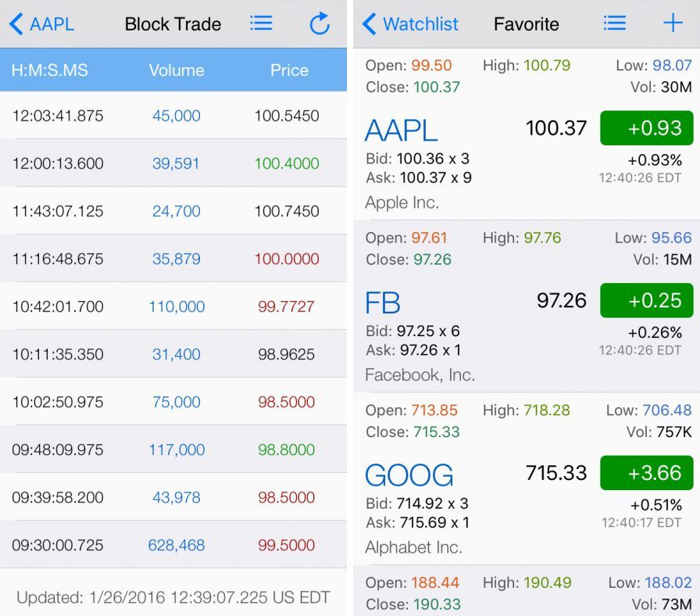
Task: Open the list menu on Block Trade screen
Action: point(261,23)
